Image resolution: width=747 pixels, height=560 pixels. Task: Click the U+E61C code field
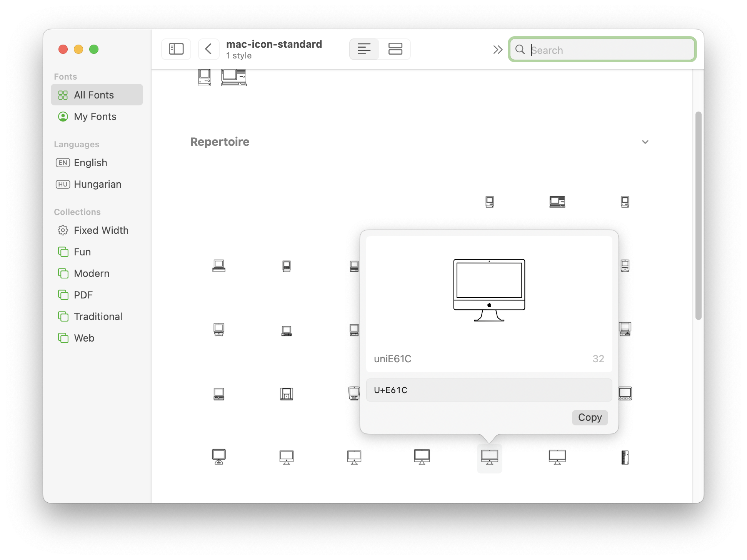[489, 390]
